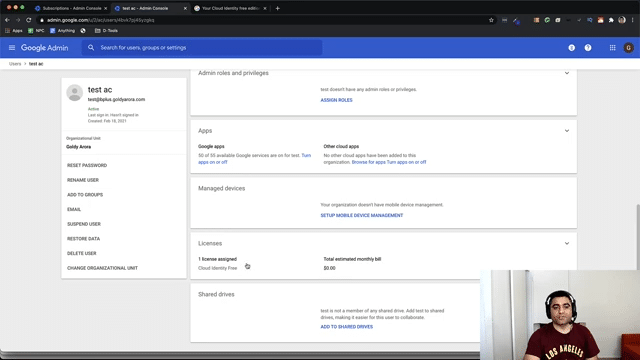Open the globe bookmark icon
Image resolution: width=640 pixels, height=360 pixels.
[x=83, y=31]
